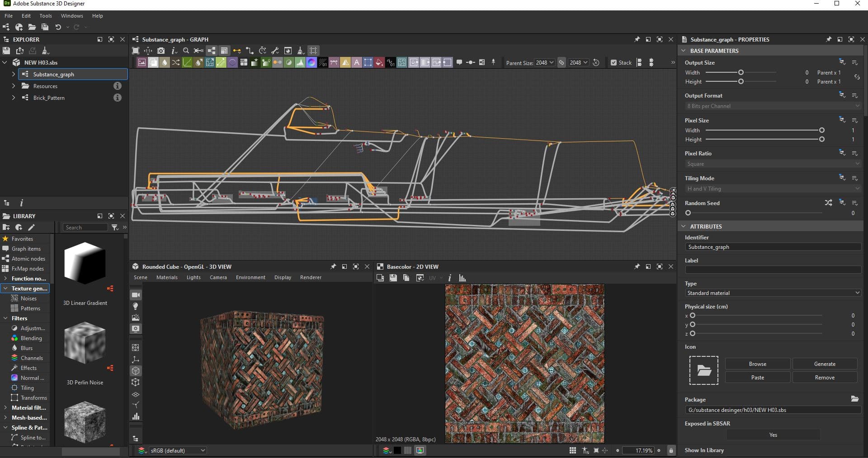Click the Paste icon button
The width and height of the screenshot is (868, 458).
pyautogui.click(x=758, y=378)
